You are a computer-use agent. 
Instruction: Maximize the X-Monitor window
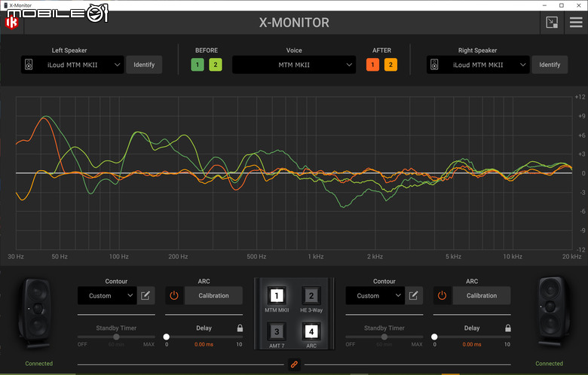coord(562,5)
